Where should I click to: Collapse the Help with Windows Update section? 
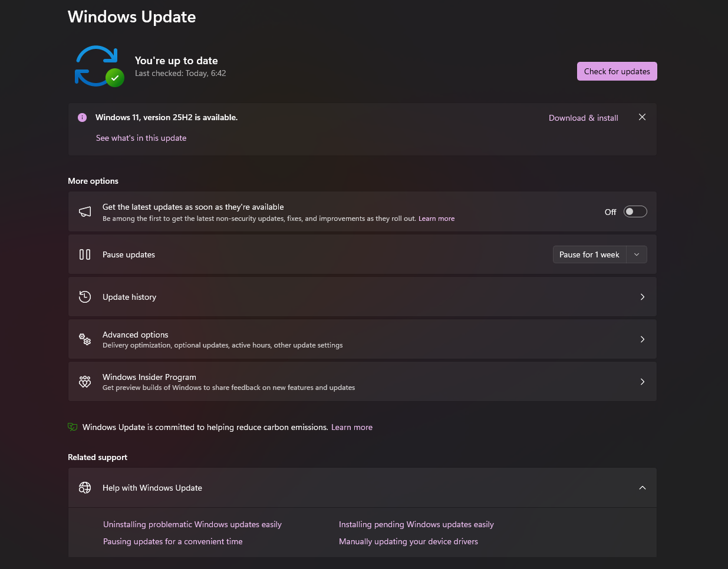point(643,488)
